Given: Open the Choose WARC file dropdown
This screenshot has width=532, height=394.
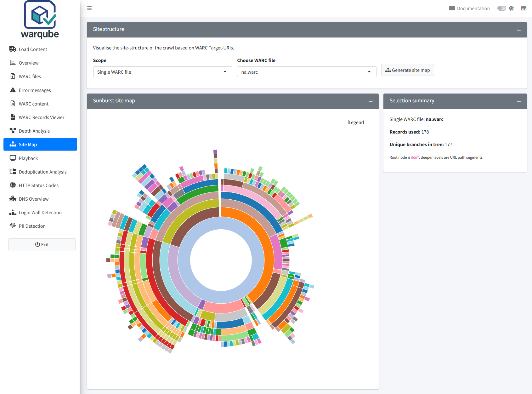Looking at the screenshot, I should (x=307, y=72).
